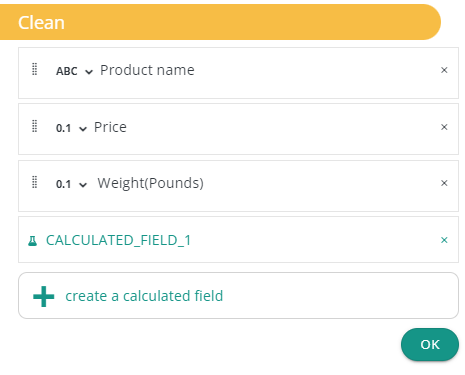Open the Weight(Pounds) data type chevron
Image resolution: width=465 pixels, height=375 pixels.
83,185
